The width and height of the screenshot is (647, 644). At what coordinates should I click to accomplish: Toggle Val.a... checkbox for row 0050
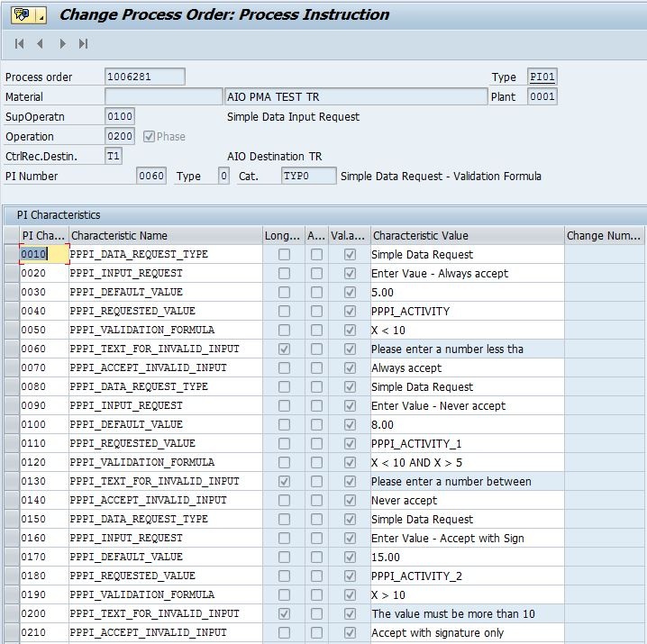pos(350,330)
